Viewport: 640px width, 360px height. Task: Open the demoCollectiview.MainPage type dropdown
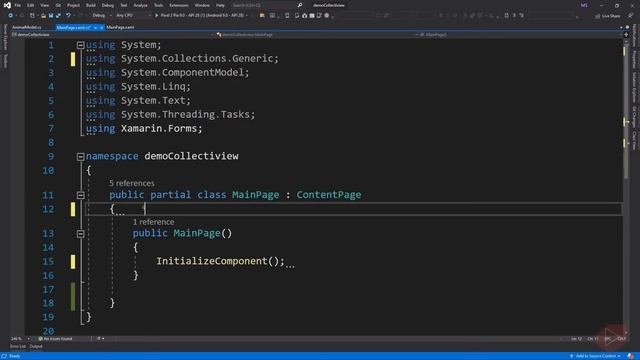coord(316,35)
